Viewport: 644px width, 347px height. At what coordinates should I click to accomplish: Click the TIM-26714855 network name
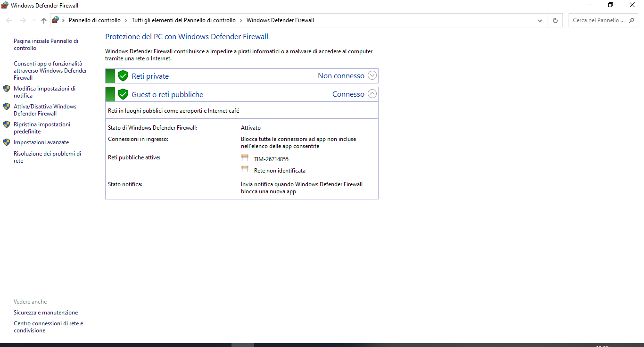click(x=271, y=159)
